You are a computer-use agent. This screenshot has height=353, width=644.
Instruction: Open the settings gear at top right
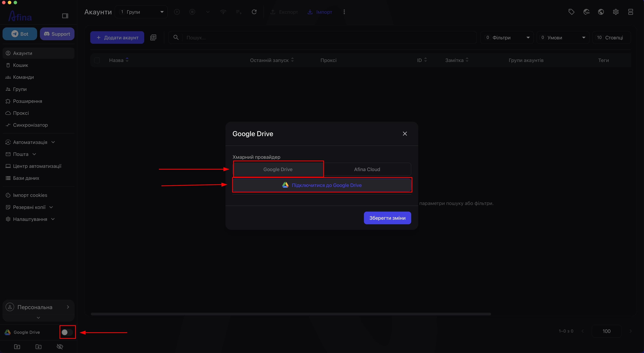click(616, 12)
